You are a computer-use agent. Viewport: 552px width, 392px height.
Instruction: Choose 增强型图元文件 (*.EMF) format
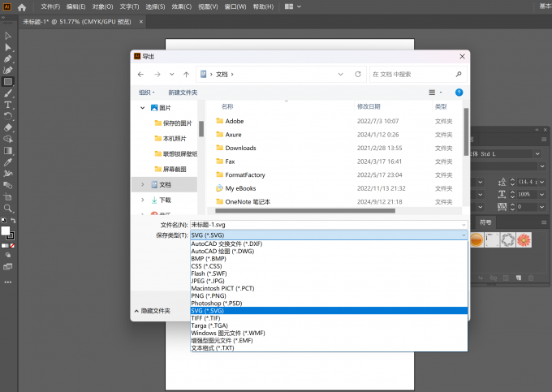tap(329, 341)
